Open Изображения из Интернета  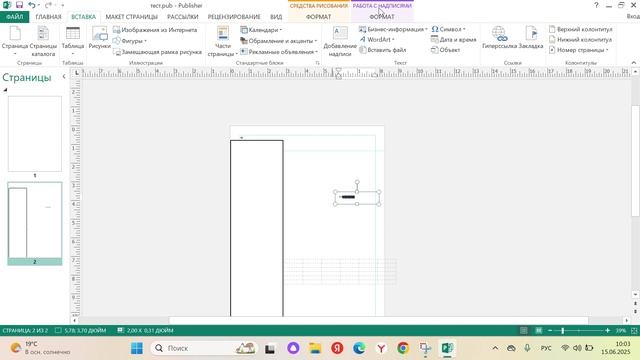[155, 30]
